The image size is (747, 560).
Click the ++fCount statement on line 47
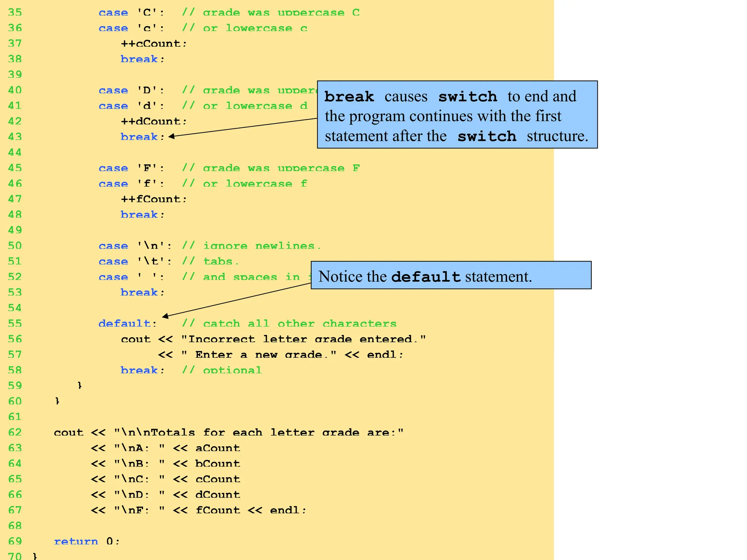tap(154, 199)
